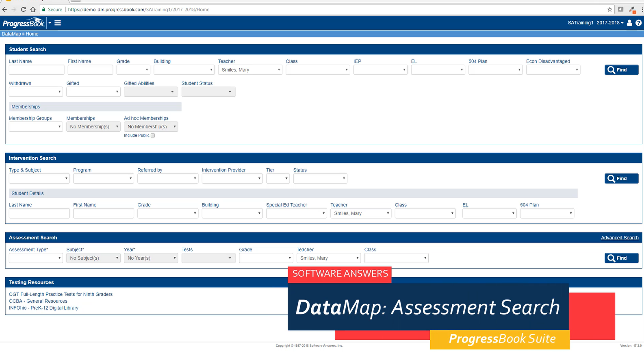
Task: Click the browser forward arrow
Action: click(x=14, y=9)
